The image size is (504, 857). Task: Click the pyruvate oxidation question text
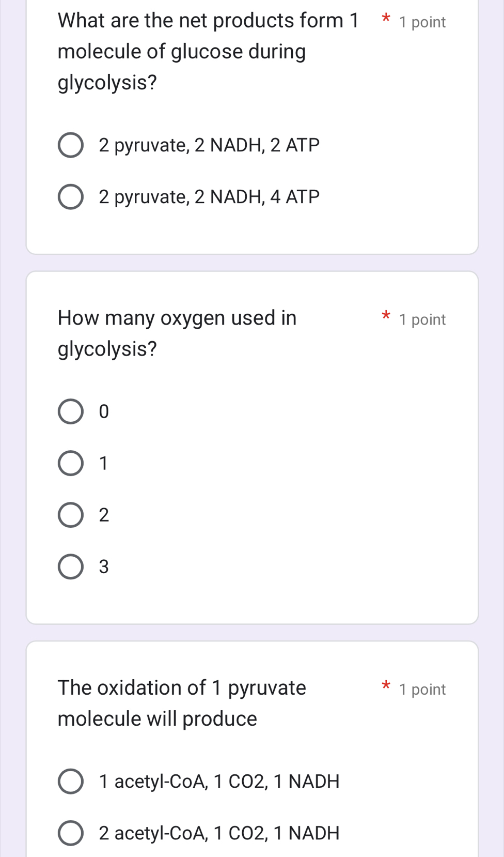click(x=182, y=703)
